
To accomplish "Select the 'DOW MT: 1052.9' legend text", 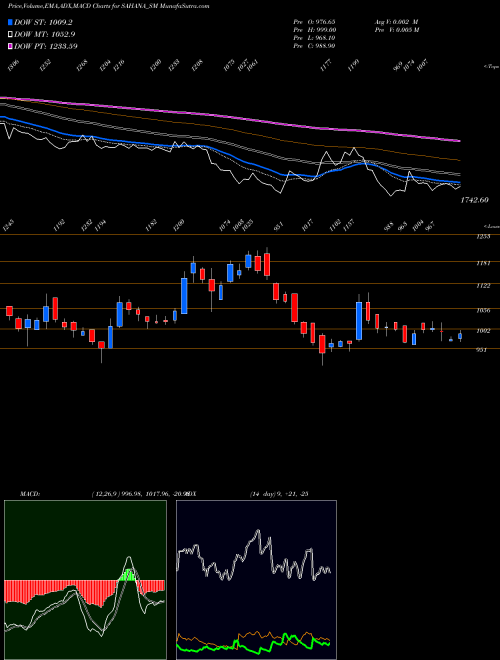I will click(45, 34).
